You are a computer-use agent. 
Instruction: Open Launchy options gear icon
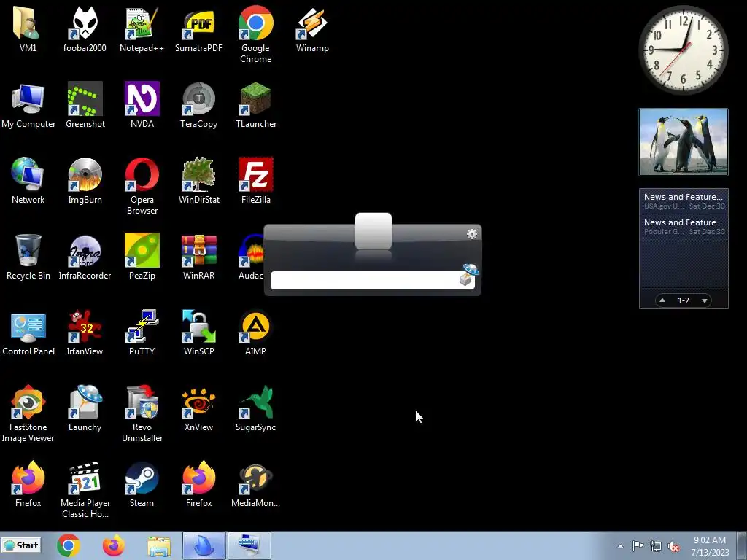click(472, 234)
